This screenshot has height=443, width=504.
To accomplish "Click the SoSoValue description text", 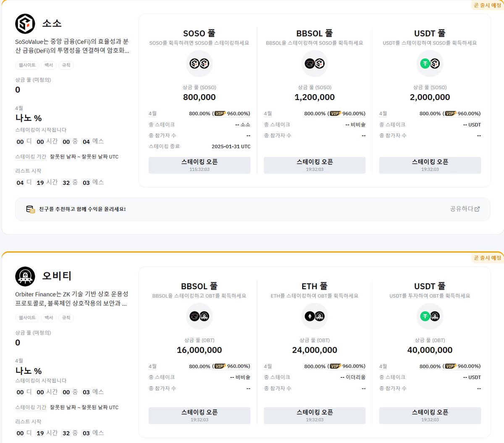I will pyautogui.click(x=72, y=46).
